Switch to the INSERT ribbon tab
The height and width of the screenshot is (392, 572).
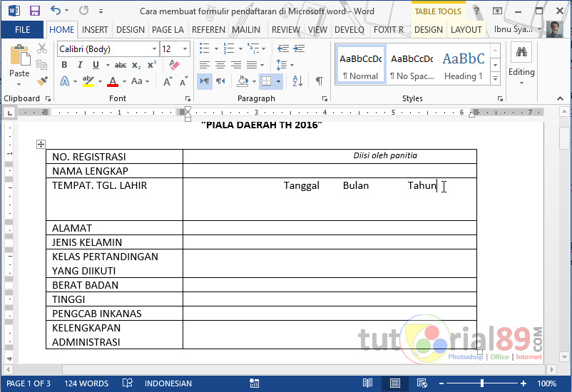pyautogui.click(x=95, y=30)
